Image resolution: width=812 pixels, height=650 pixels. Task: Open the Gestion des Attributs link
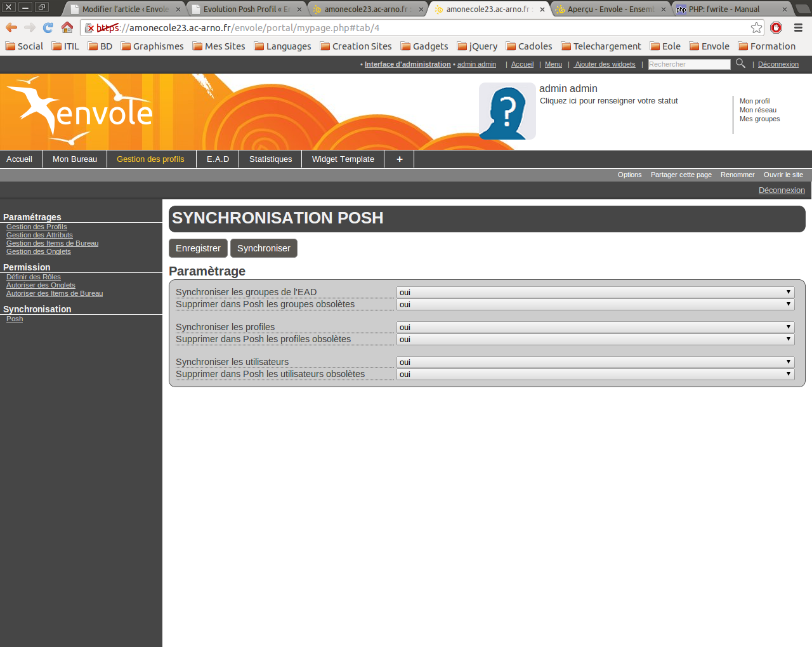(x=39, y=235)
